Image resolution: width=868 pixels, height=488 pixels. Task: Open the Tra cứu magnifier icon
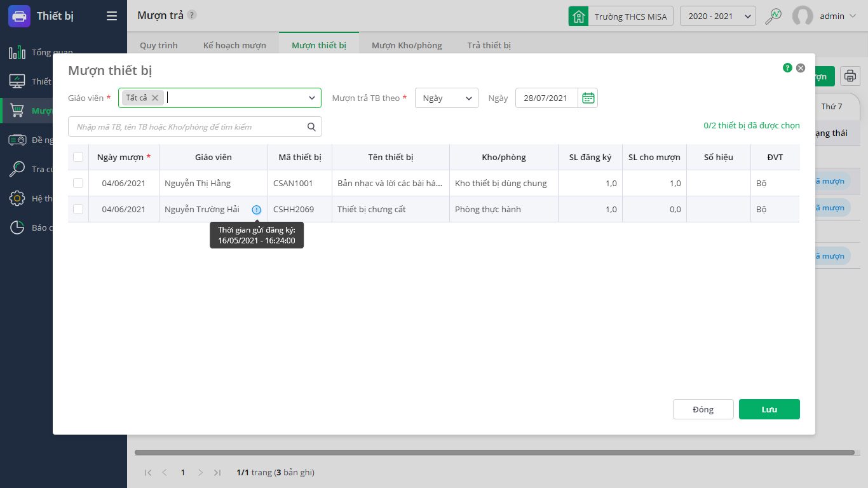tap(17, 169)
